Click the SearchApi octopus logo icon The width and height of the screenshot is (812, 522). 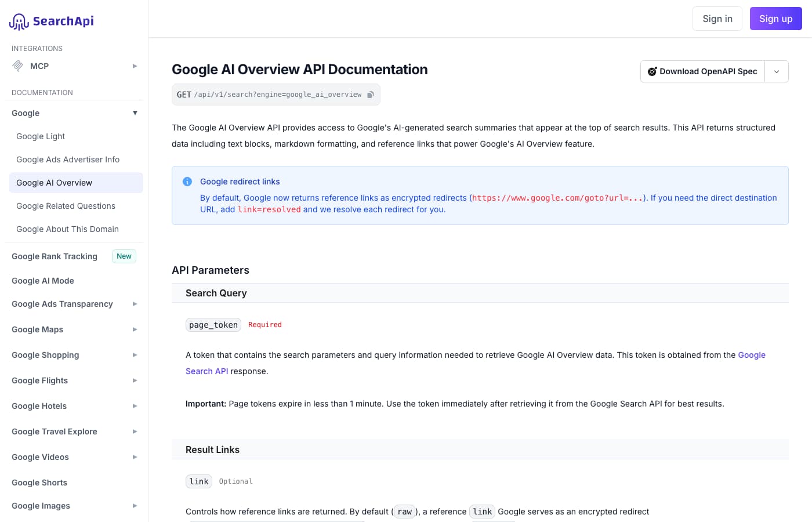(x=19, y=21)
